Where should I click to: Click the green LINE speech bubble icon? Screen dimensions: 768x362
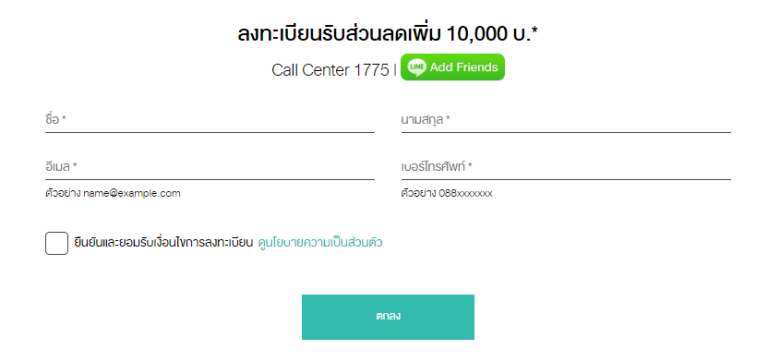pyautogui.click(x=417, y=67)
